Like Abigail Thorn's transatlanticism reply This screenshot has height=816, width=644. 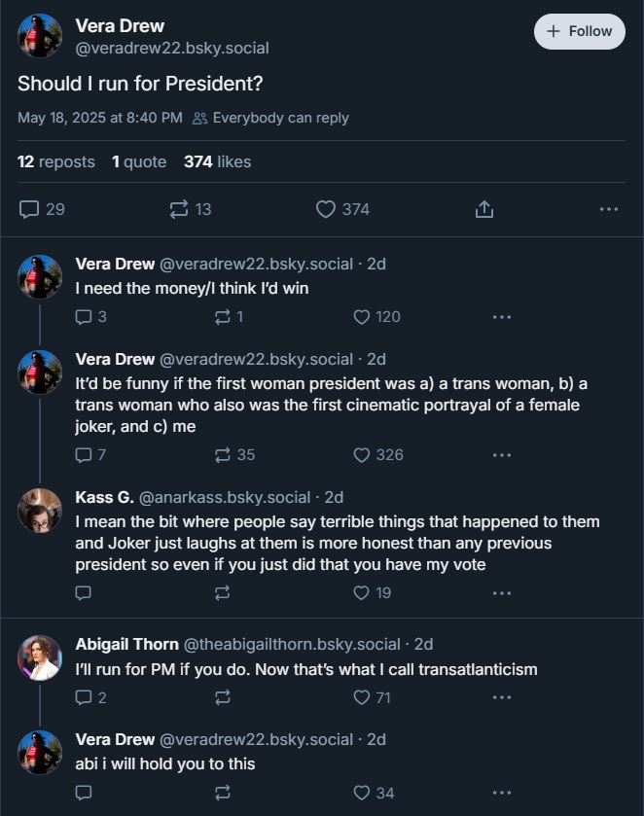tap(362, 697)
